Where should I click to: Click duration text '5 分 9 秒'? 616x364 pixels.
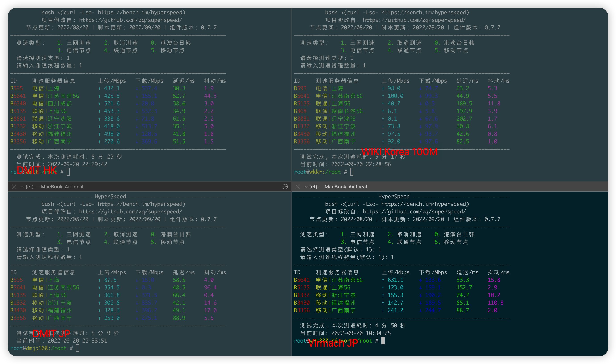coord(105,333)
